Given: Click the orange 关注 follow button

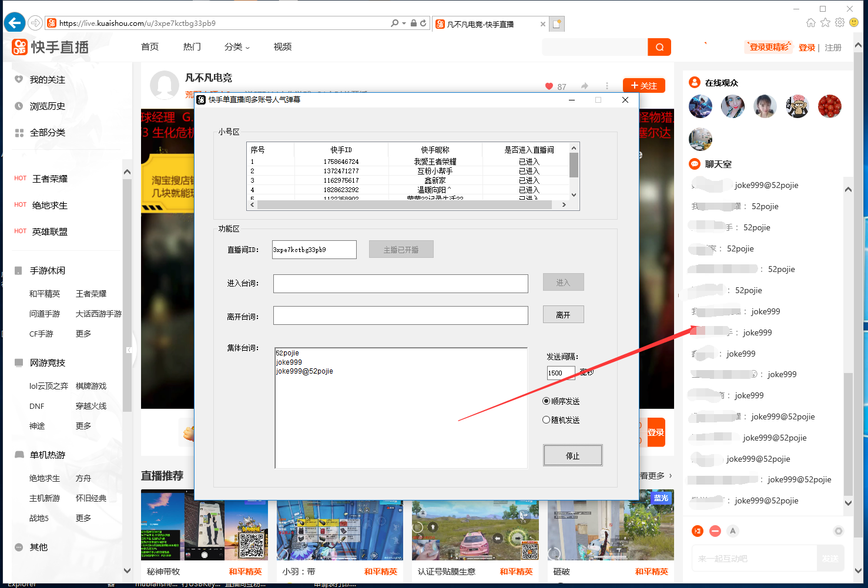Looking at the screenshot, I should tap(644, 86).
